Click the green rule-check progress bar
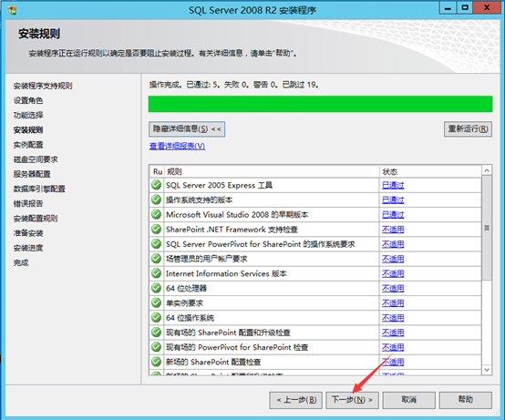The image size is (505, 420). [x=320, y=104]
